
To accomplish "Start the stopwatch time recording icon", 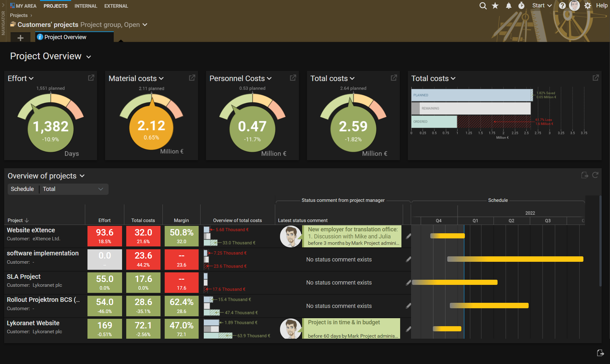I will [521, 5].
